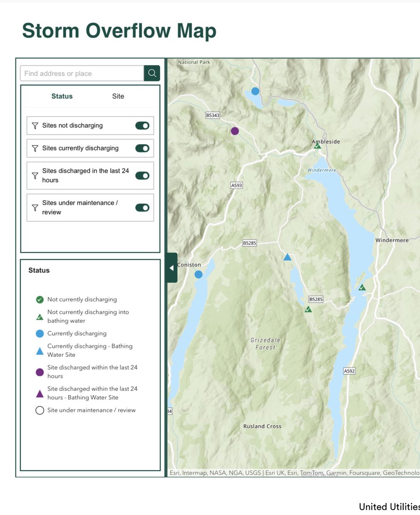This screenshot has width=420, height=515.
Task: Click the blue circle marker at Coniston
Action: click(198, 274)
